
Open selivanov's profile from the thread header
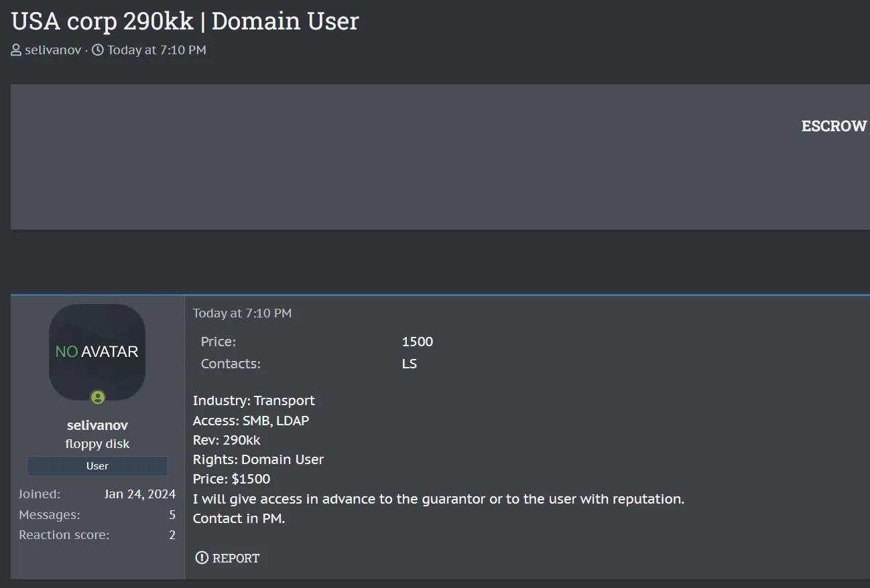pos(52,50)
